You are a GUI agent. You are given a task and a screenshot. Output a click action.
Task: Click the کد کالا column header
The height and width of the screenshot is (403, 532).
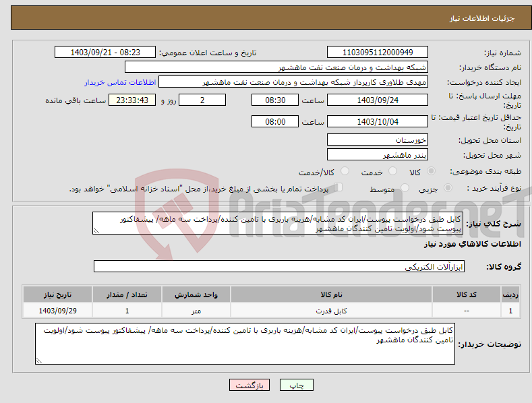466,294
